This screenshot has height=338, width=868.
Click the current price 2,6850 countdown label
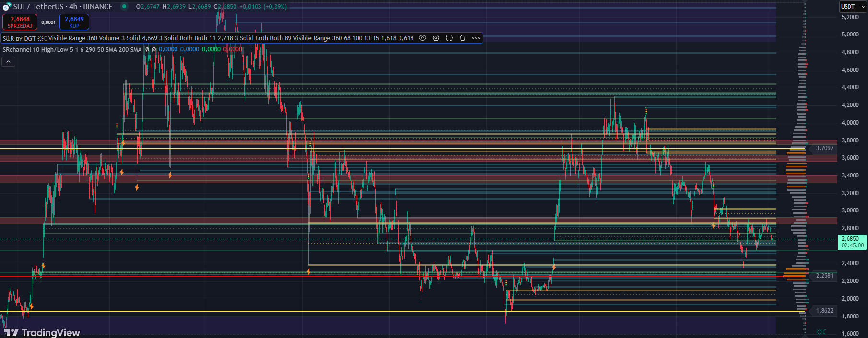coord(852,242)
